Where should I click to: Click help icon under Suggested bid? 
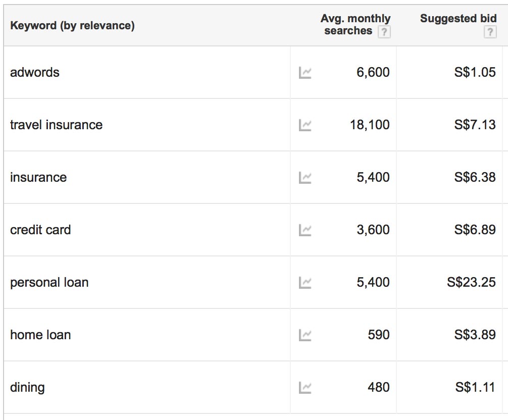(490, 32)
